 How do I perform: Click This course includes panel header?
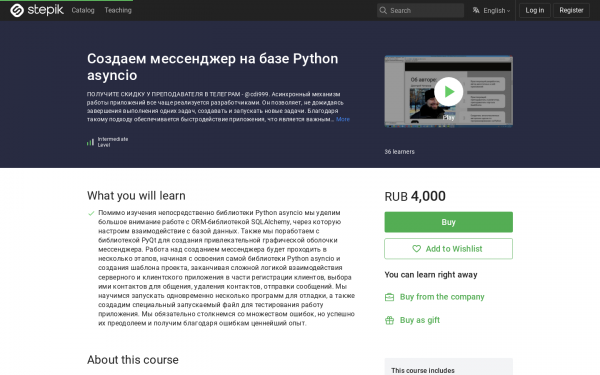tap(423, 370)
